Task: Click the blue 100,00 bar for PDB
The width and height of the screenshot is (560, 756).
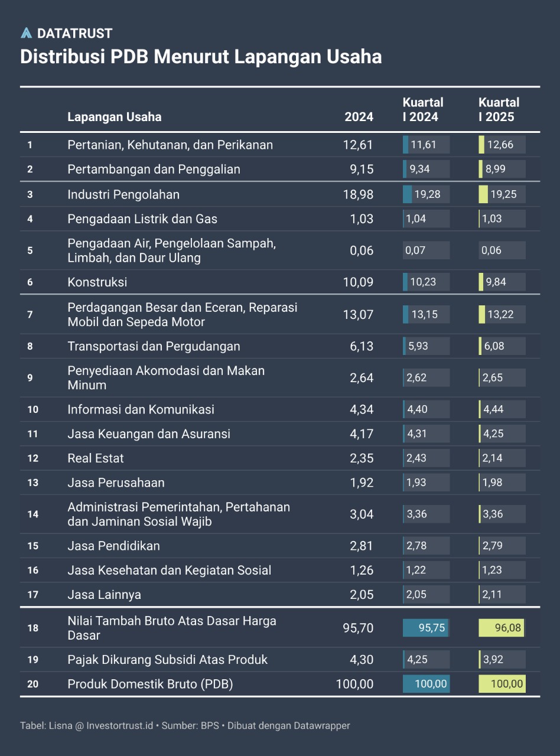Action: 426,684
